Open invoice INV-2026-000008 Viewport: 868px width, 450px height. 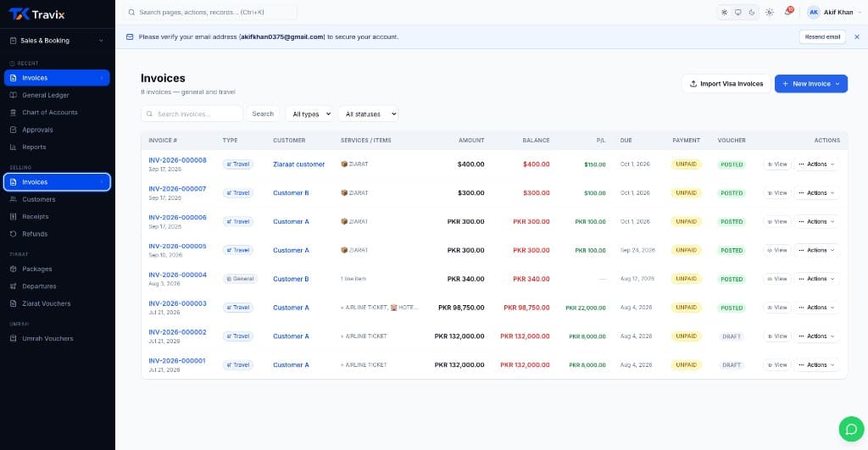(177, 160)
